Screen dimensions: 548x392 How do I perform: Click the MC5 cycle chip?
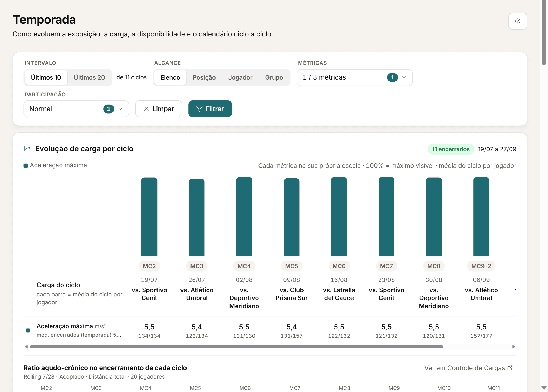pos(292,266)
